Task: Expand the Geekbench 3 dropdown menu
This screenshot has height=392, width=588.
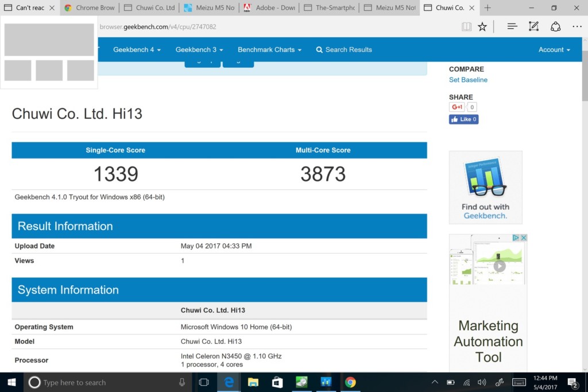Action: 199,49
